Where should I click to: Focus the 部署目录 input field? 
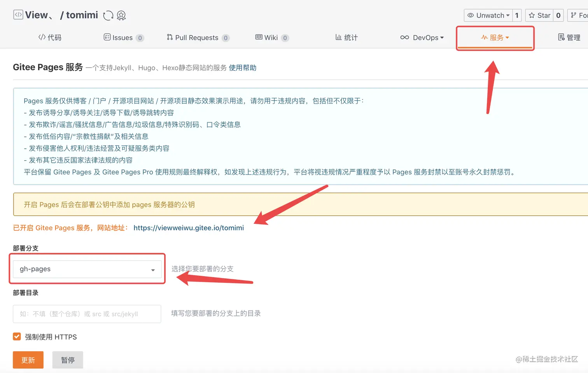tap(87, 314)
